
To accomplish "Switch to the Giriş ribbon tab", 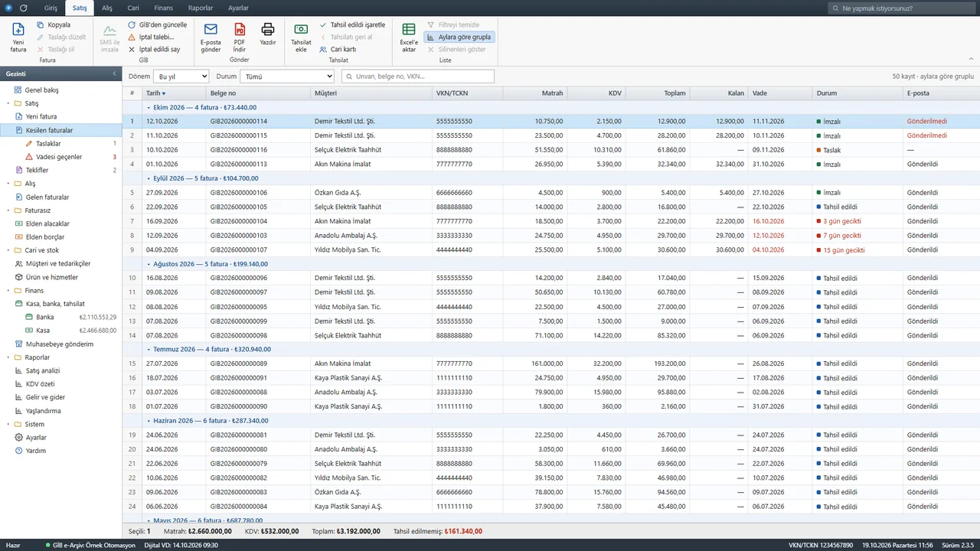I will (51, 8).
